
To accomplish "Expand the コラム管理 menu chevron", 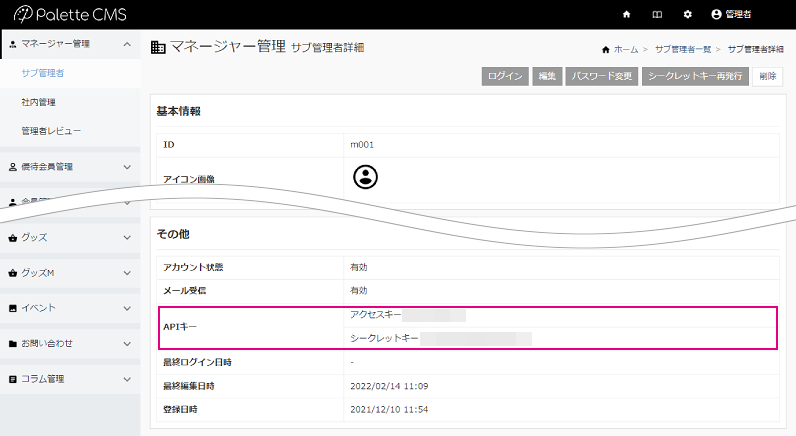I will pos(127,379).
